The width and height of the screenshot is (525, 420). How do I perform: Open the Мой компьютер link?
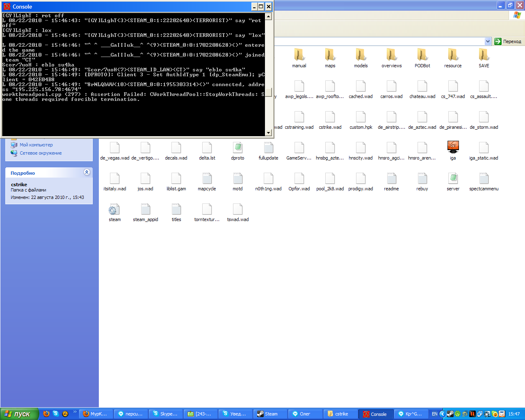[36, 145]
